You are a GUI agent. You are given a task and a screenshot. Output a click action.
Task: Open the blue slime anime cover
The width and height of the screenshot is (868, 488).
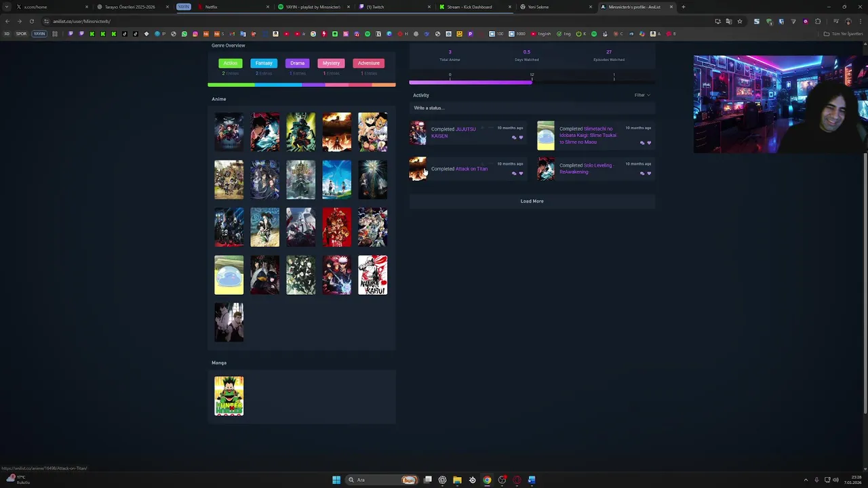pyautogui.click(x=229, y=275)
